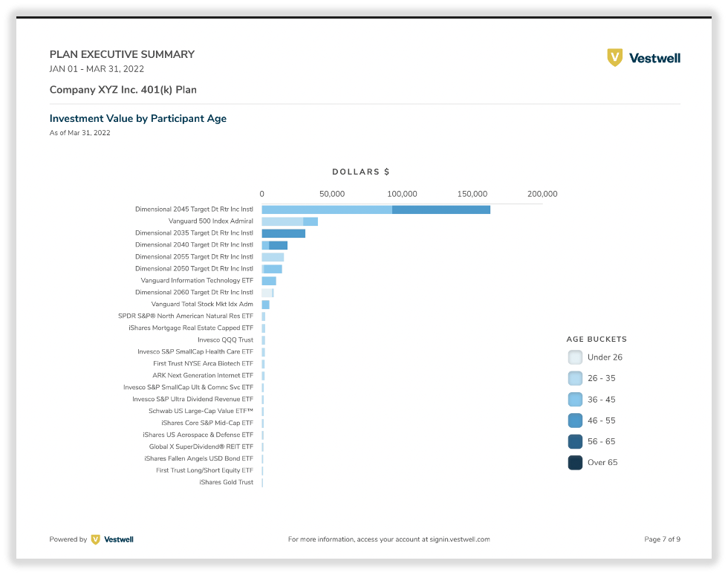Image resolution: width=728 pixels, height=575 pixels.
Task: Click the 'AGE BUCKETS' legend heading
Action: (597, 339)
